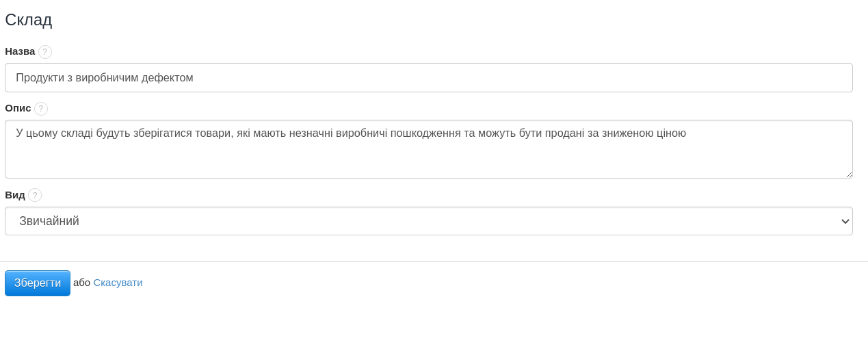This screenshot has width=868, height=338.
Task: Follow the Скасувати link
Action: click(118, 283)
